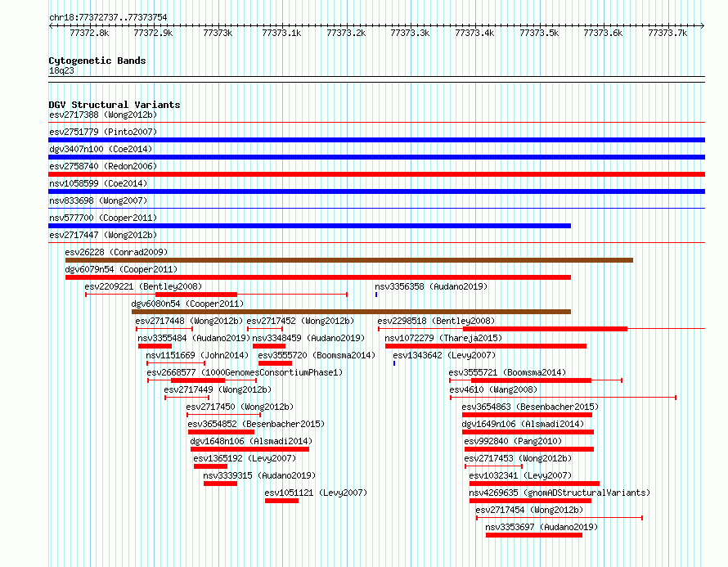Click esv2717454 (Wong2012b) variant label
This screenshot has height=567, width=728.
(x=529, y=510)
